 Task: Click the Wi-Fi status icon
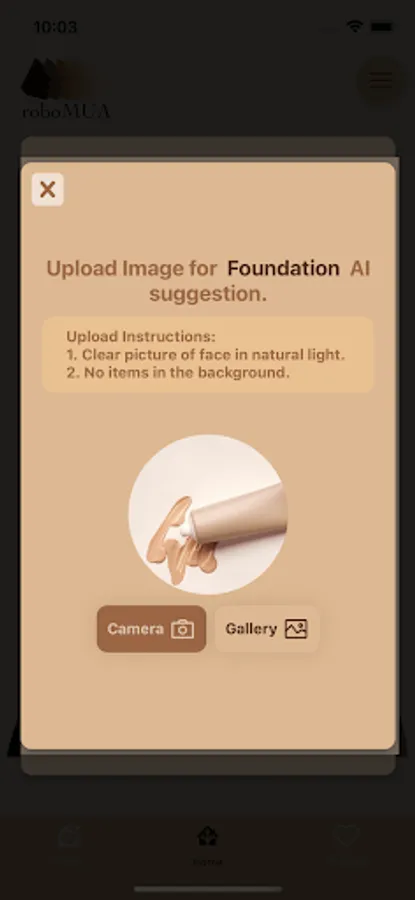tap(355, 26)
